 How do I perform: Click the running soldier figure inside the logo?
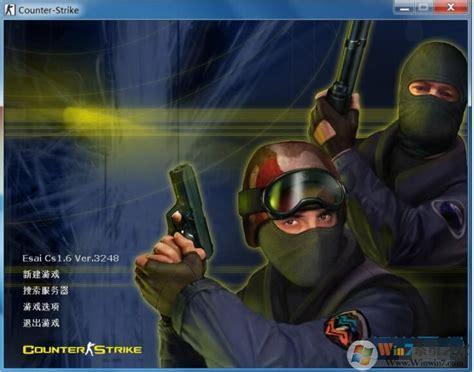[x=89, y=349]
